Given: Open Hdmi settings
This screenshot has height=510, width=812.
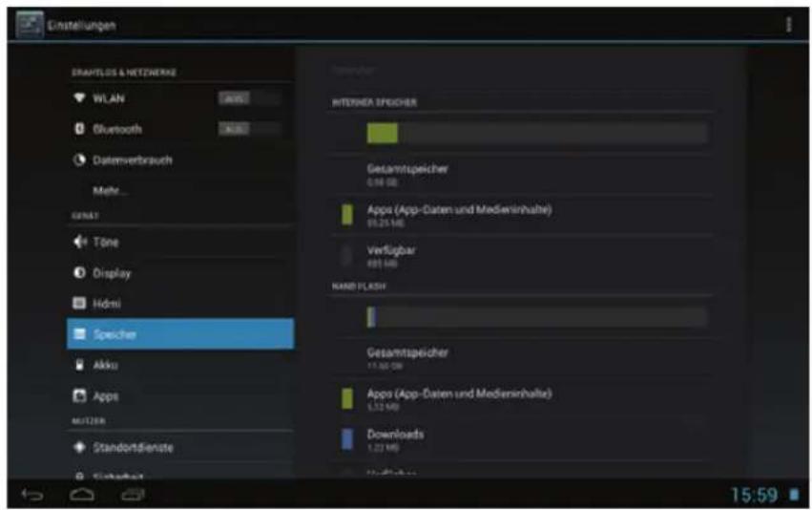Looking at the screenshot, I should click(180, 303).
